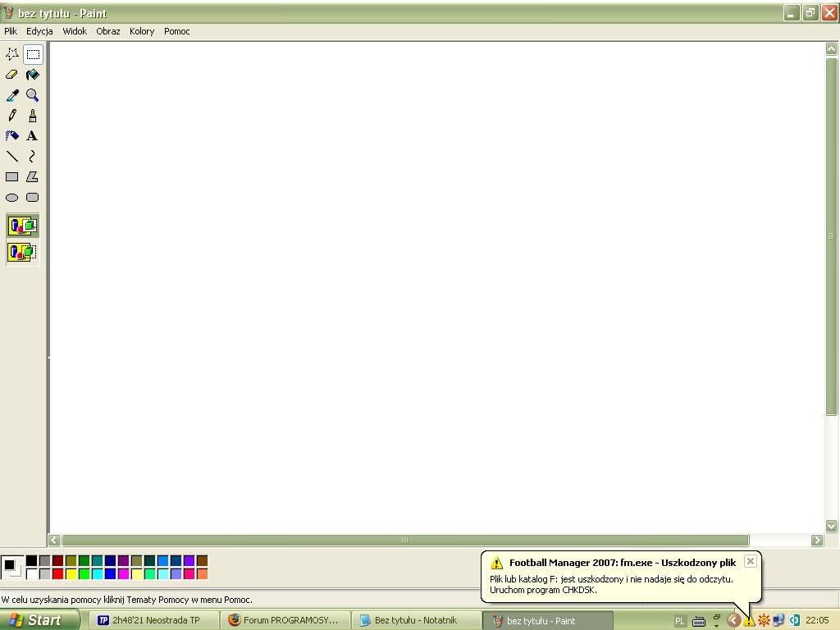The height and width of the screenshot is (630, 840).
Task: Switch to Bez tytułu - Notatnik taskbar button
Action: coord(415,620)
